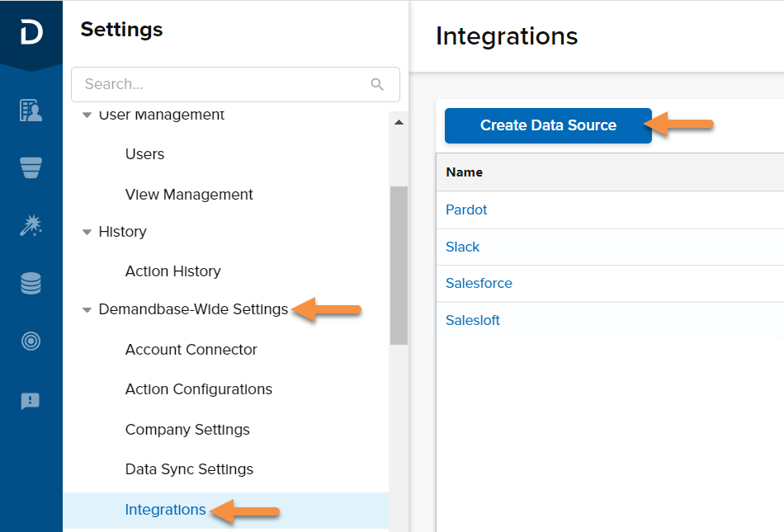Screen dimensions: 784x532
Task: Open the Salesloft integration link
Action: pyautogui.click(x=473, y=320)
